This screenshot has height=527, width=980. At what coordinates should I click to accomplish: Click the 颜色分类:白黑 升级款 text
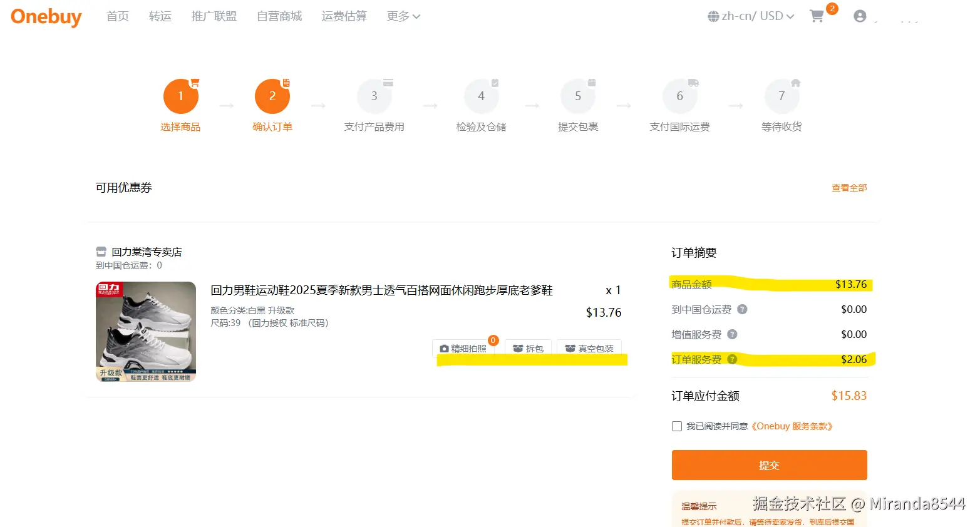(252, 310)
